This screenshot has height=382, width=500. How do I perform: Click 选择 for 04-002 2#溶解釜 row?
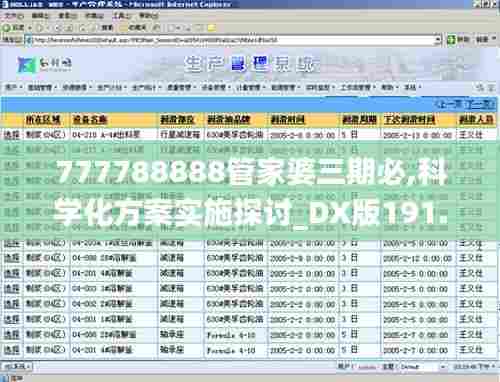[12, 304]
